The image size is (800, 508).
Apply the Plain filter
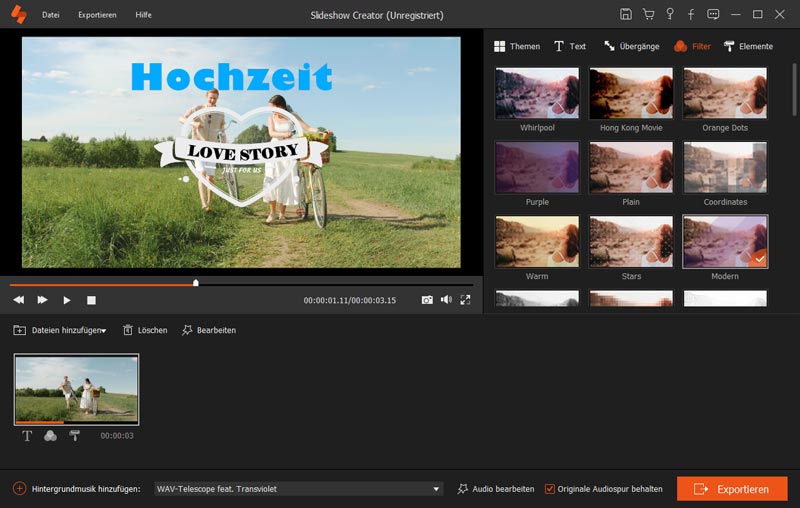631,167
